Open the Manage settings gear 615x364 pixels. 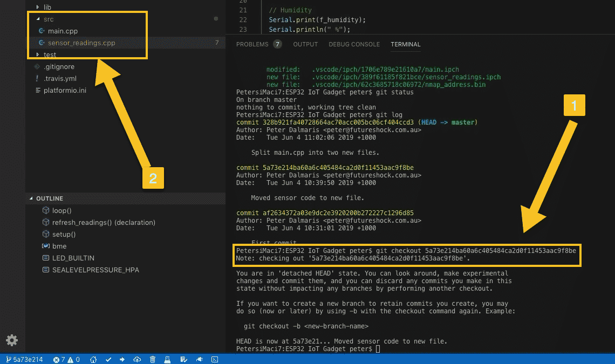click(12, 340)
